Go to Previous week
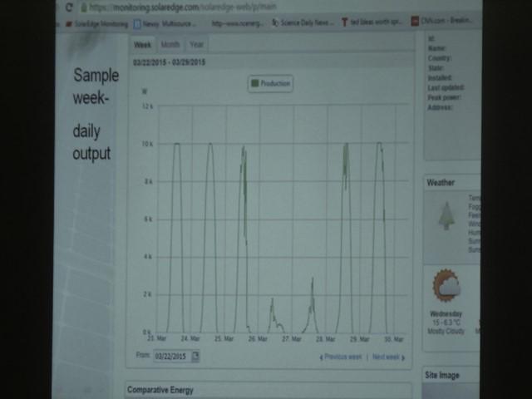The height and width of the screenshot is (399, 532). coord(341,357)
